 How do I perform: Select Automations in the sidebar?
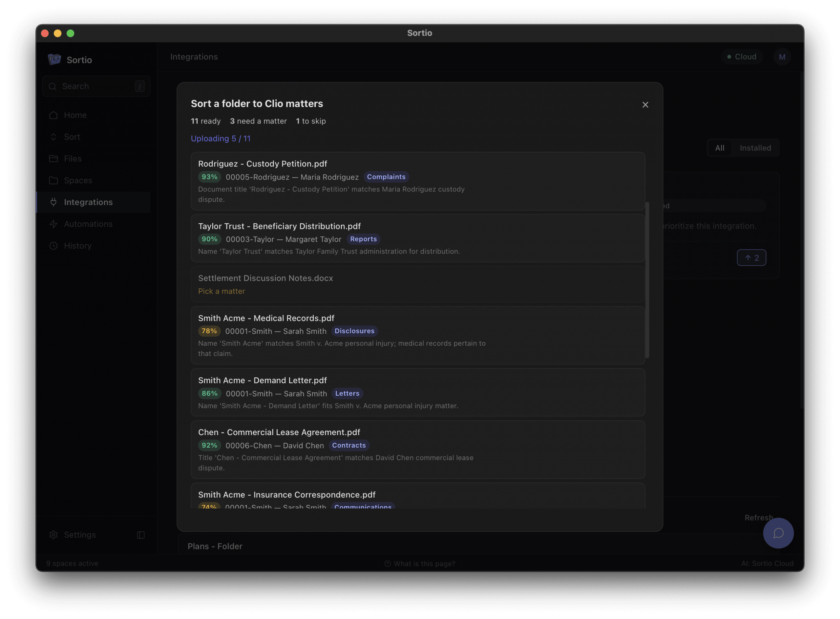point(94,224)
